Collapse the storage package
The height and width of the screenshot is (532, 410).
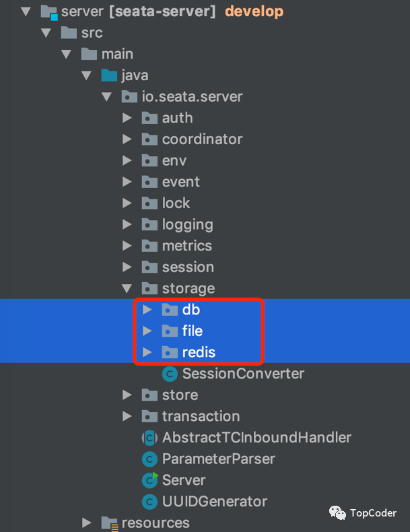127,288
